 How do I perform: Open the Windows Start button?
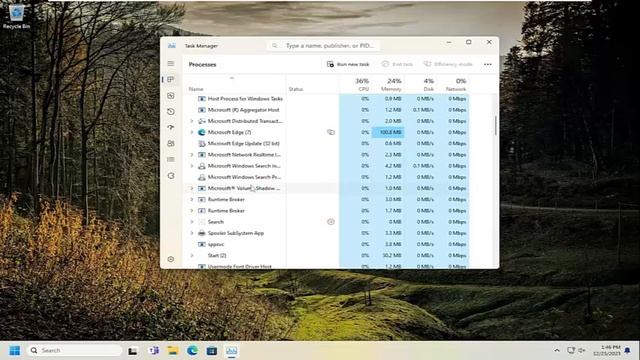tap(15, 351)
